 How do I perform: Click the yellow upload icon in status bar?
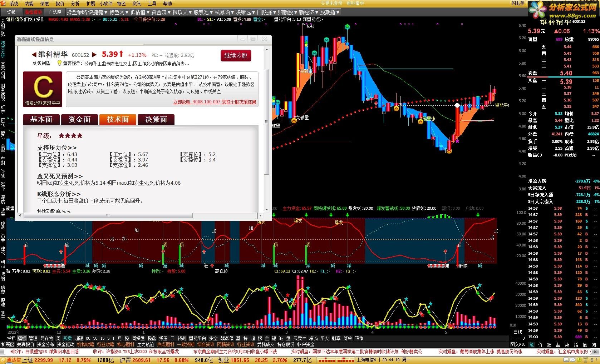[579, 360]
